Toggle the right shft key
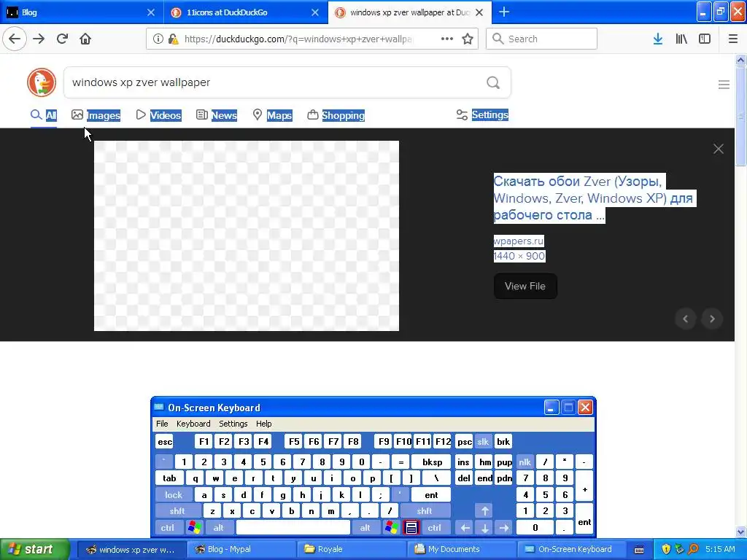Screen dimensions: 747x560 tap(425, 511)
